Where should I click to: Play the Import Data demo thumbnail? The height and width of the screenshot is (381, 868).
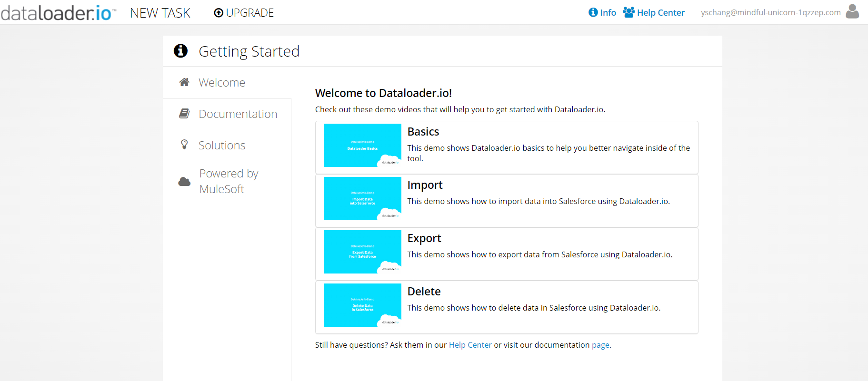(x=362, y=199)
